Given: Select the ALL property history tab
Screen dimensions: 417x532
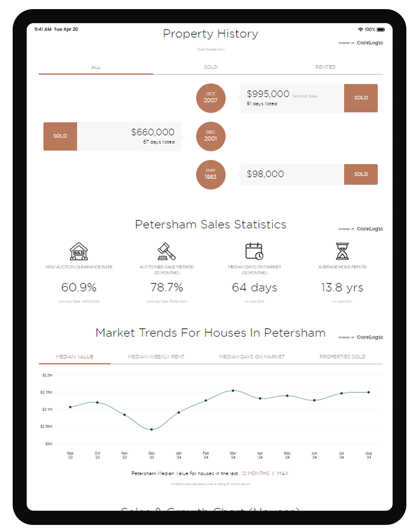Looking at the screenshot, I should pos(96,67).
